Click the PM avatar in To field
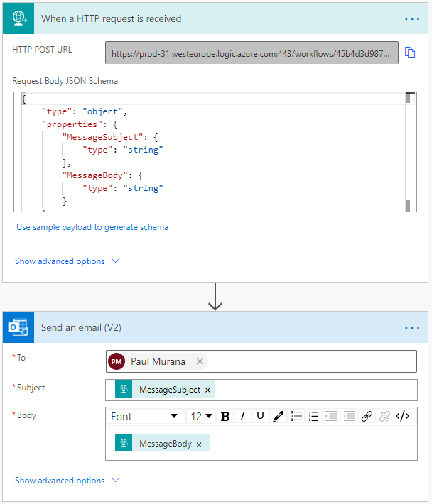 pyautogui.click(x=117, y=361)
